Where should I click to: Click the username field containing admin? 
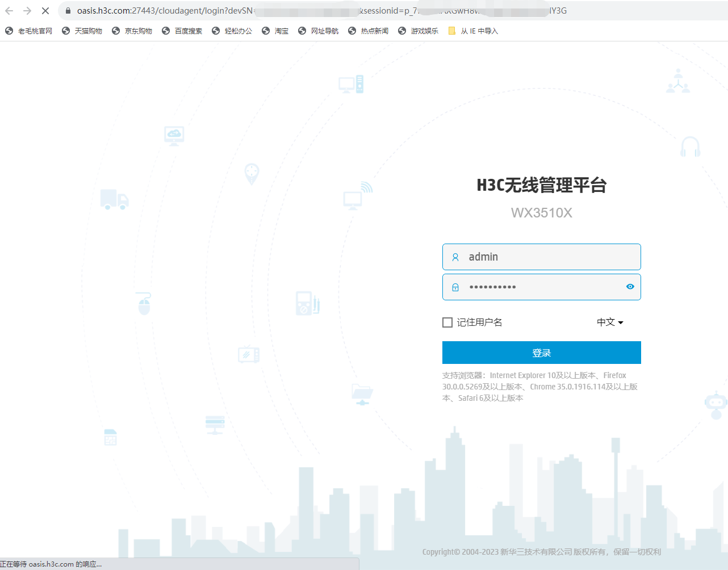tap(542, 257)
